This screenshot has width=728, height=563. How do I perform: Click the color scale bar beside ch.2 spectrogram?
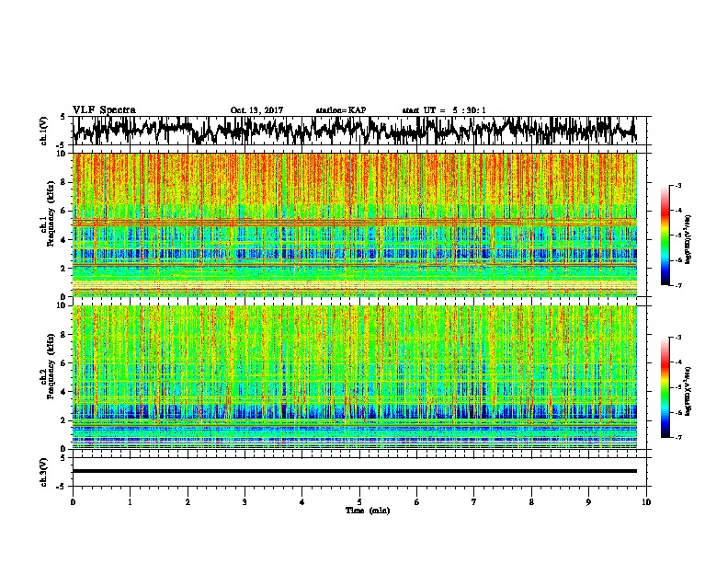click(665, 387)
